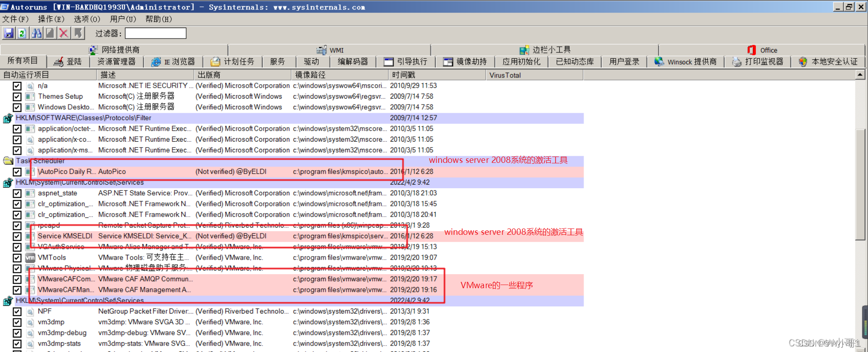Click the Jump to Entry icon
This screenshot has width=868, height=352.
[78, 33]
